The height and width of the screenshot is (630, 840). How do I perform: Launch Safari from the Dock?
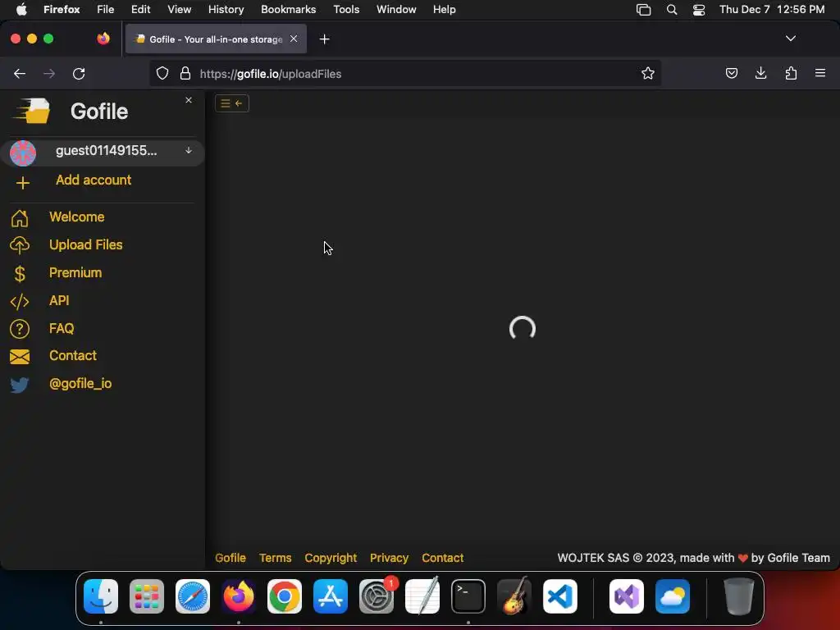[x=193, y=596]
